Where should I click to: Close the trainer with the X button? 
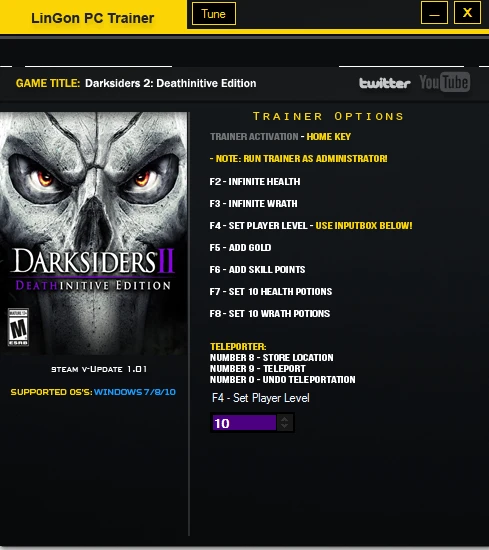click(x=467, y=13)
